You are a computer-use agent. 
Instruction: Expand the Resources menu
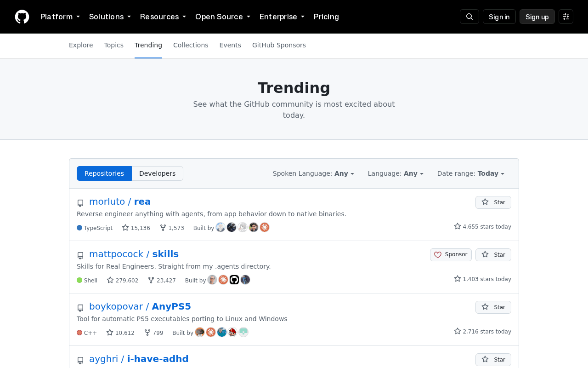(163, 17)
